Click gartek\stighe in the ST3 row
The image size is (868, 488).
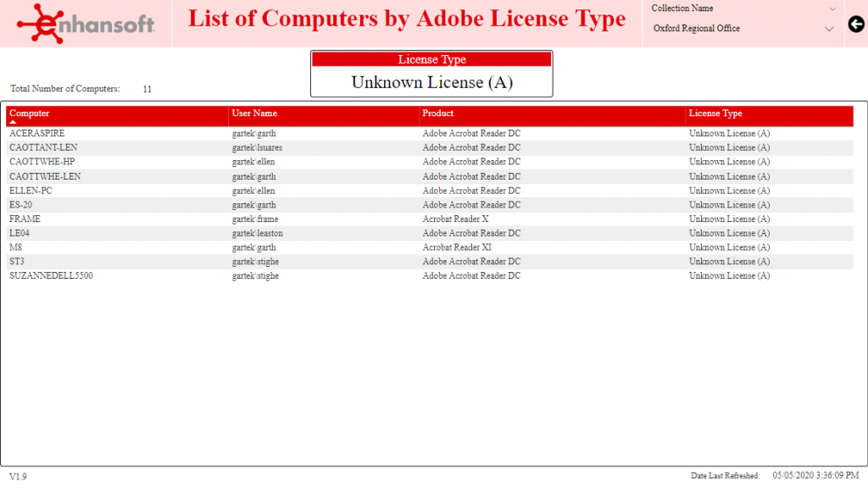(255, 262)
